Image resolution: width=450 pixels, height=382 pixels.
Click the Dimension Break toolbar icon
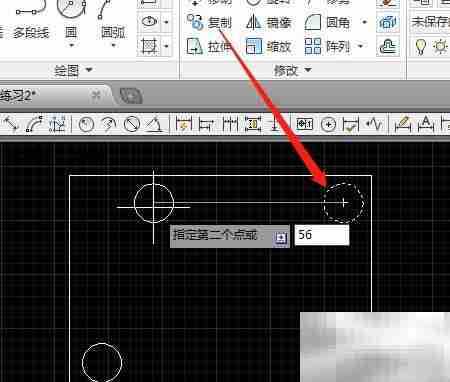click(275, 124)
